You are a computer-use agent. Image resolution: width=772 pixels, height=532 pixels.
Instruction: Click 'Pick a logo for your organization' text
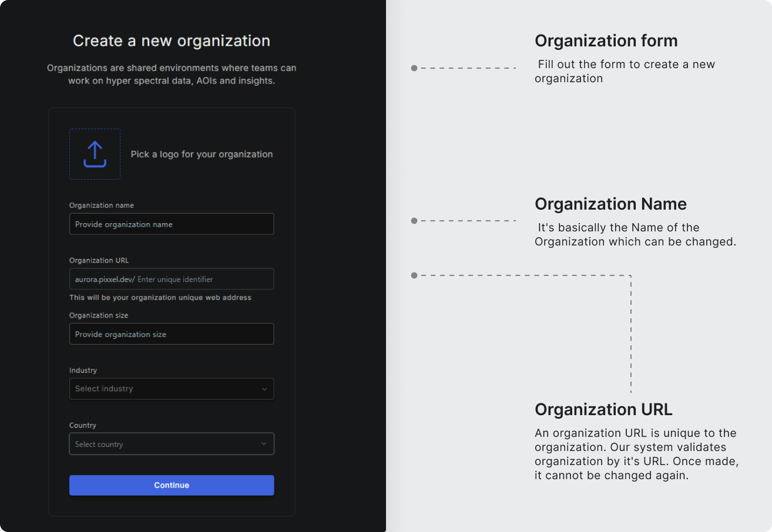coord(202,154)
